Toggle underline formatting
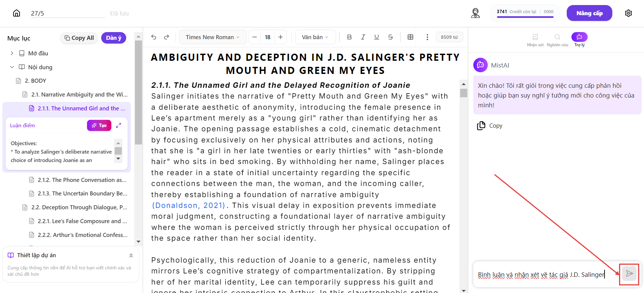The image size is (644, 293). [x=376, y=37]
